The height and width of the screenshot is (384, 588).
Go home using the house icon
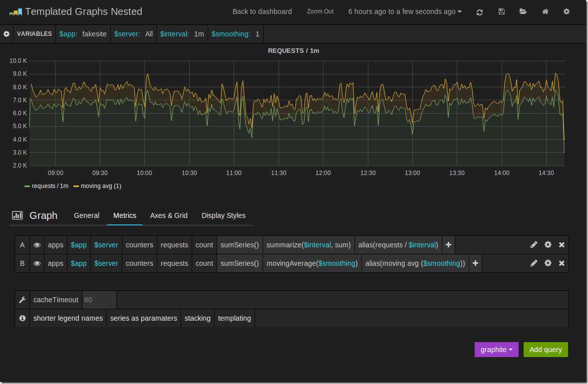[545, 11]
